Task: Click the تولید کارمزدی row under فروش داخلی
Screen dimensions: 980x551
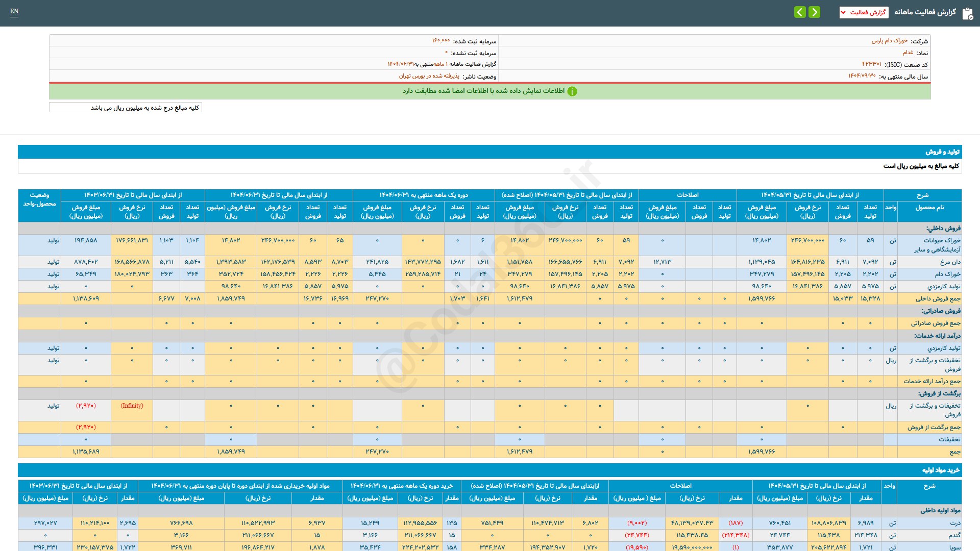Action: point(943,286)
